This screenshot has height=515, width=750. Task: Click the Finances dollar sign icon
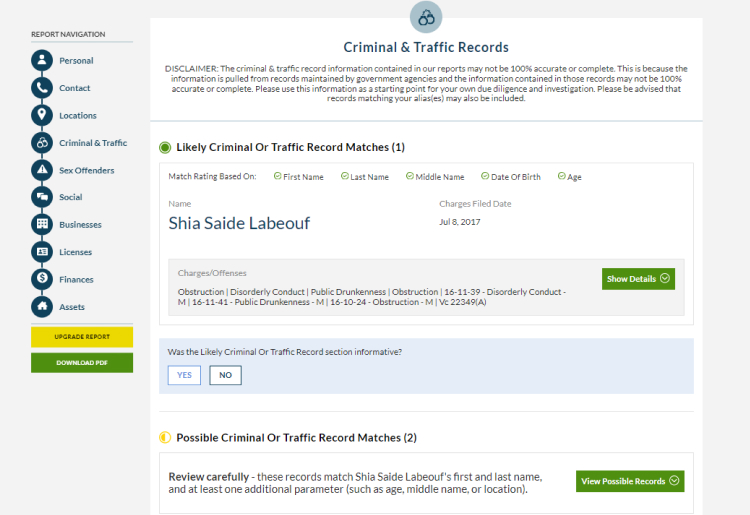42,279
